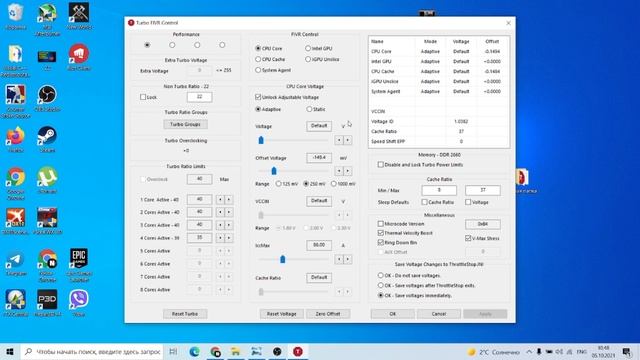Click the Voltage Default button

click(x=319, y=126)
